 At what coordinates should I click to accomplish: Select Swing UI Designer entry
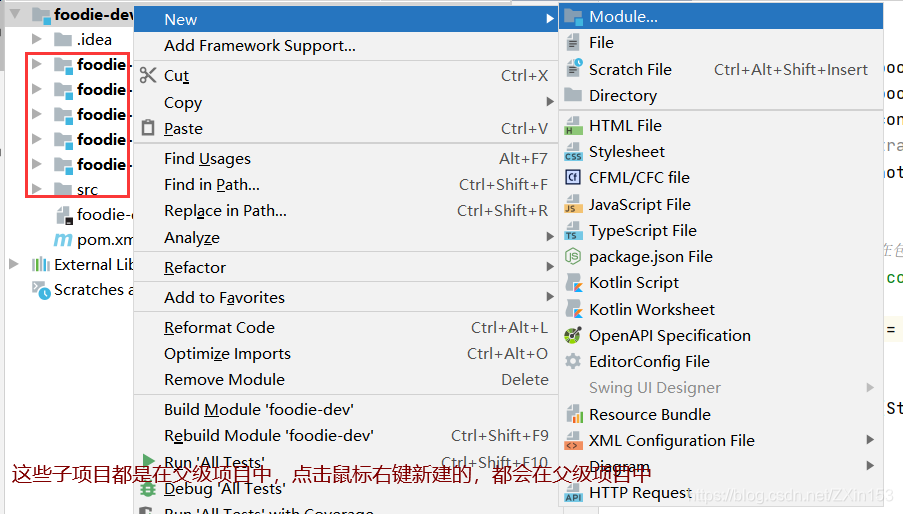click(x=721, y=388)
